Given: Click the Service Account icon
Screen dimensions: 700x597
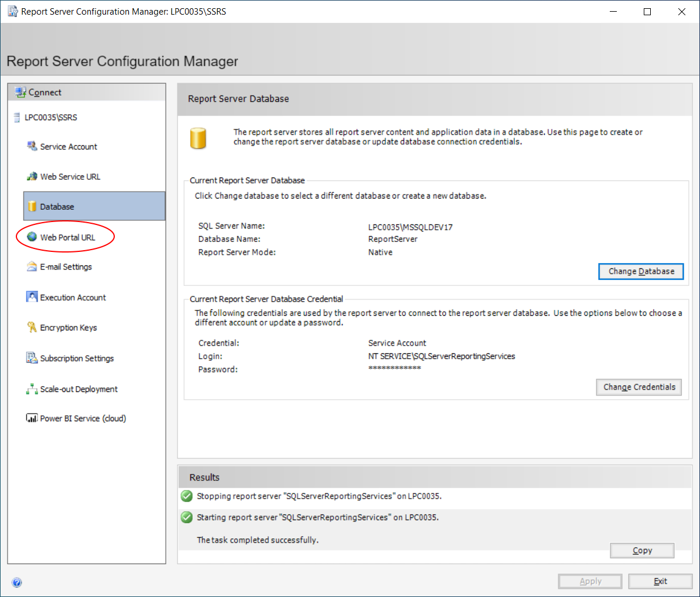Looking at the screenshot, I should 32,146.
